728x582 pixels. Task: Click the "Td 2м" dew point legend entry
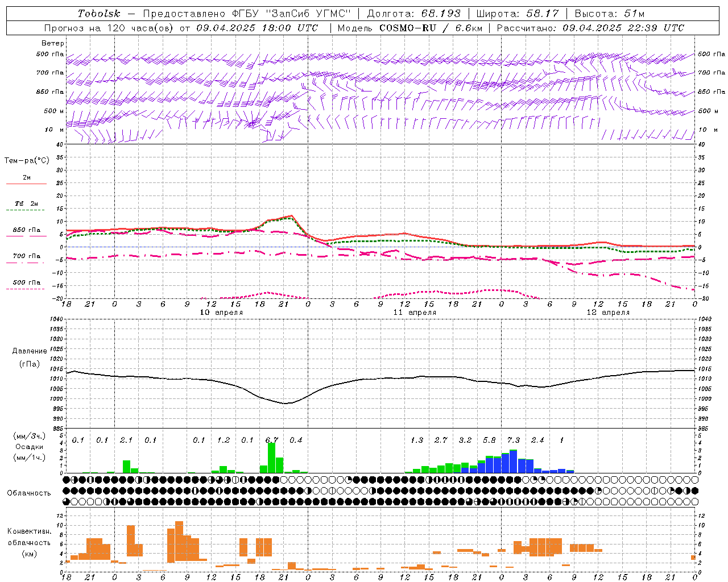pos(27,203)
